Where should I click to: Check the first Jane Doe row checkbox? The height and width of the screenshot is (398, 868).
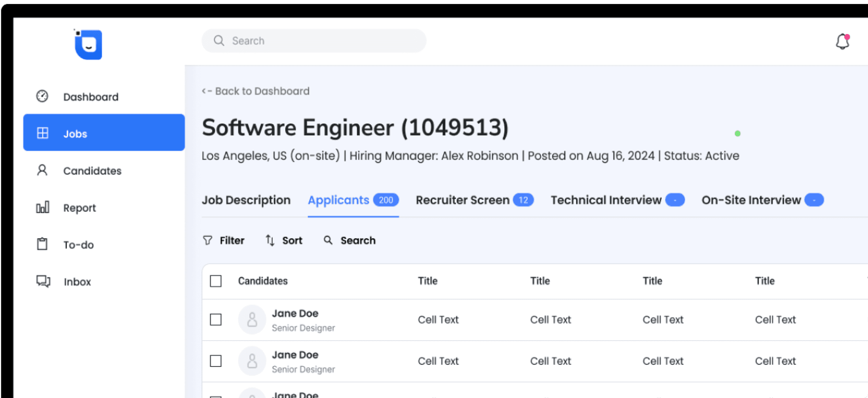tap(216, 320)
